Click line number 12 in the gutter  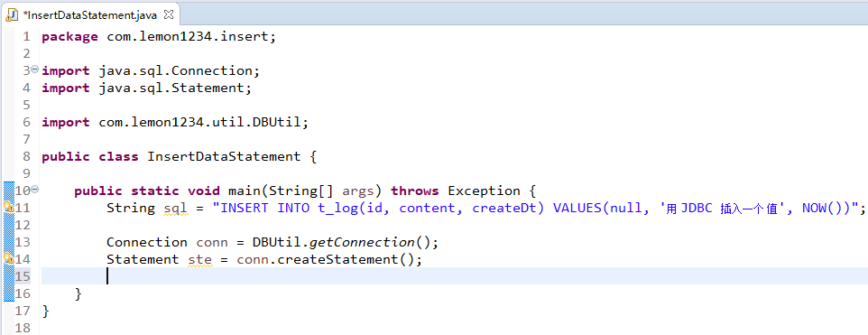[23, 225]
